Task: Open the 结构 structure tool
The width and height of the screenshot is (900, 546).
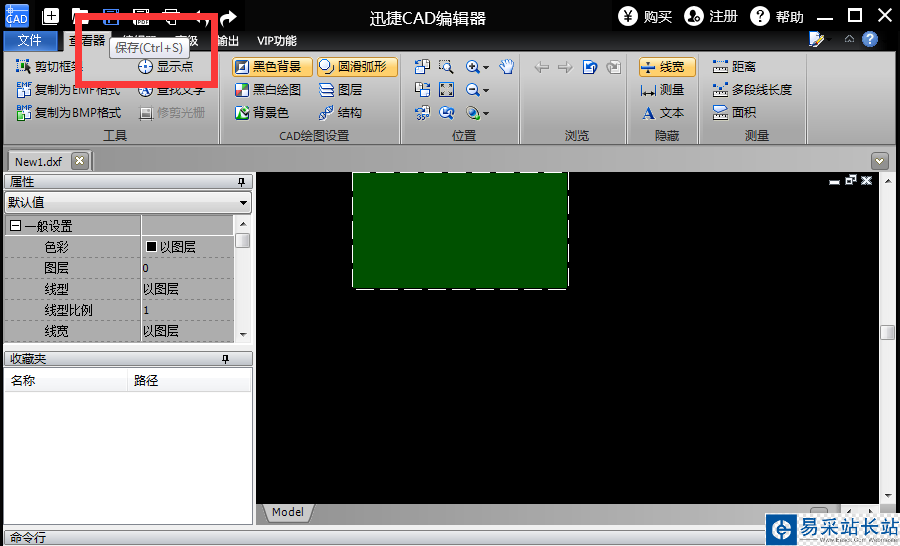Action: tap(340, 113)
